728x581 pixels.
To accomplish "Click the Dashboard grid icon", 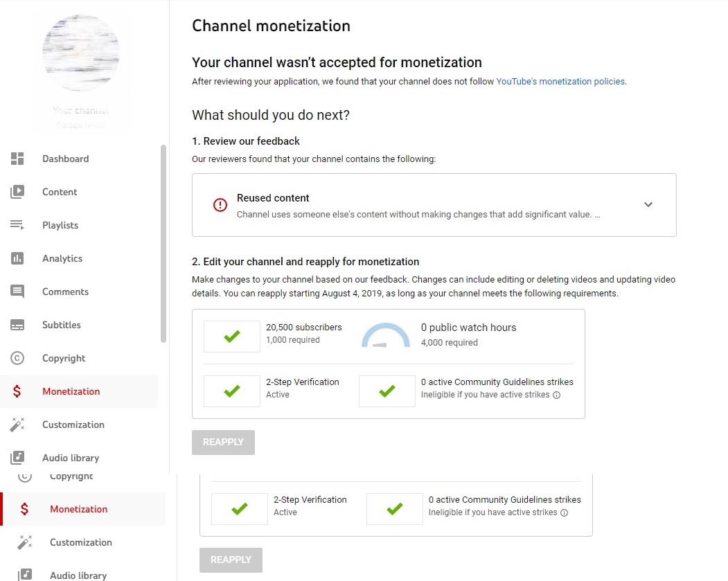I will 17,159.
